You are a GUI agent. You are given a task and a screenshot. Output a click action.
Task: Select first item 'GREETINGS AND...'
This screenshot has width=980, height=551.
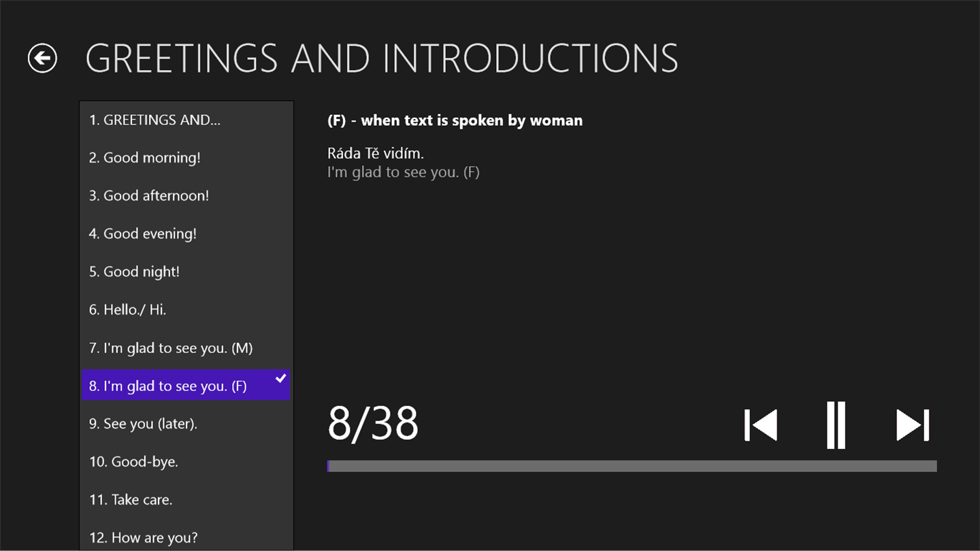pyautogui.click(x=155, y=120)
